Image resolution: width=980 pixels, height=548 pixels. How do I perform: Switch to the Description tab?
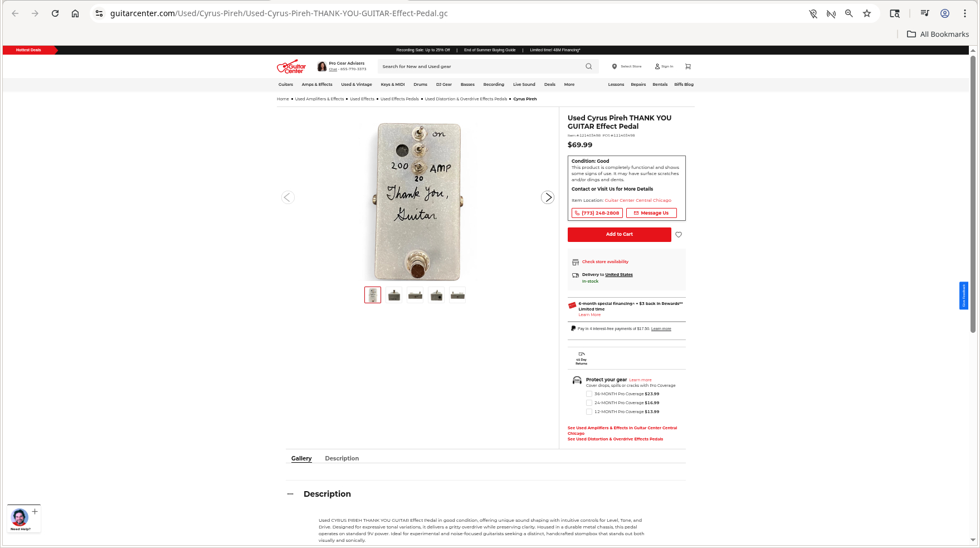342,458
